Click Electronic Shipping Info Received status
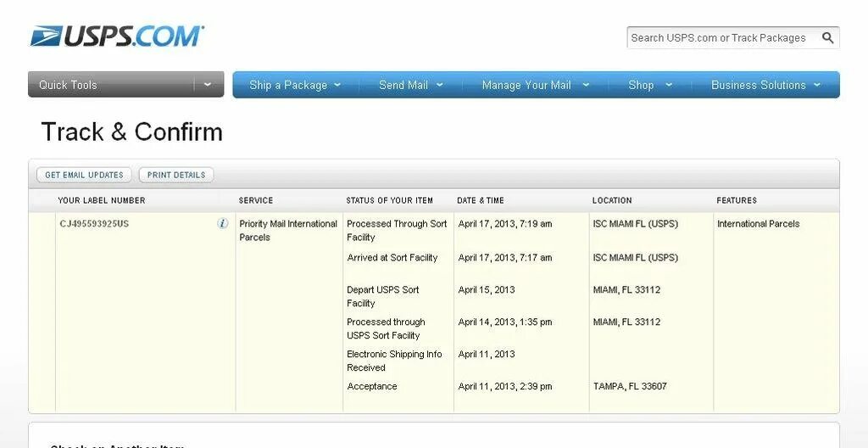 click(394, 361)
